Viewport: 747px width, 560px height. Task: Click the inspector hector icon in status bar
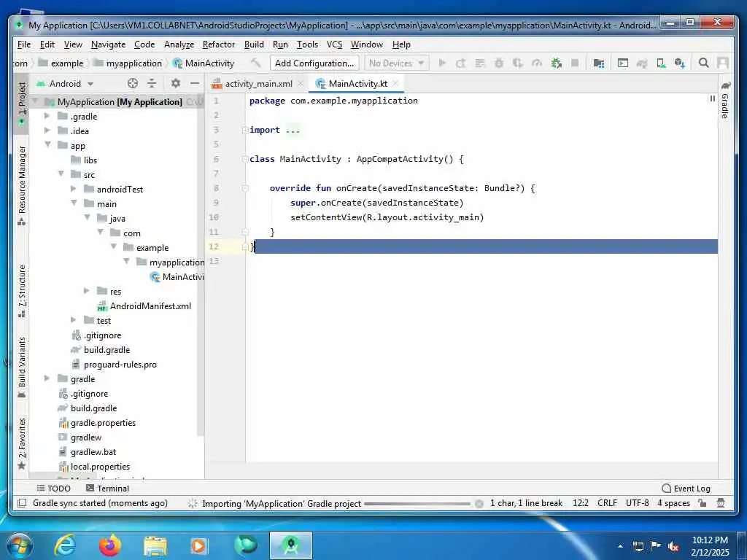pos(721,503)
